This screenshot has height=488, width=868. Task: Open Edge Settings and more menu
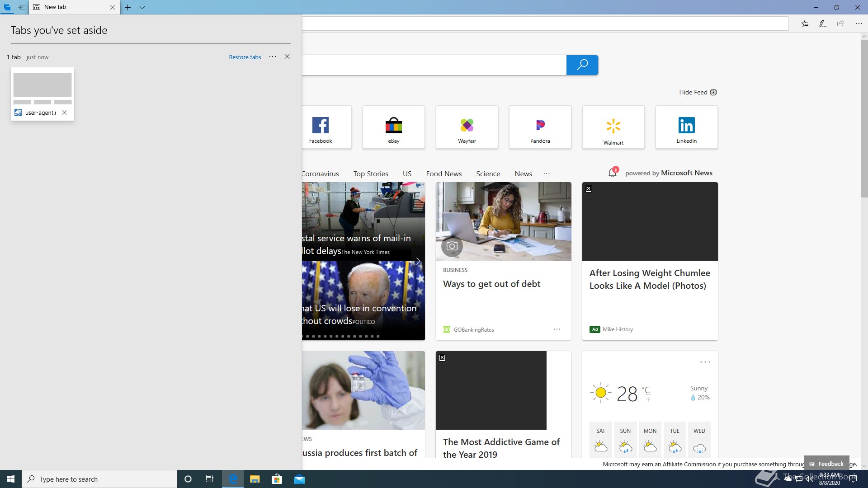click(x=859, y=23)
